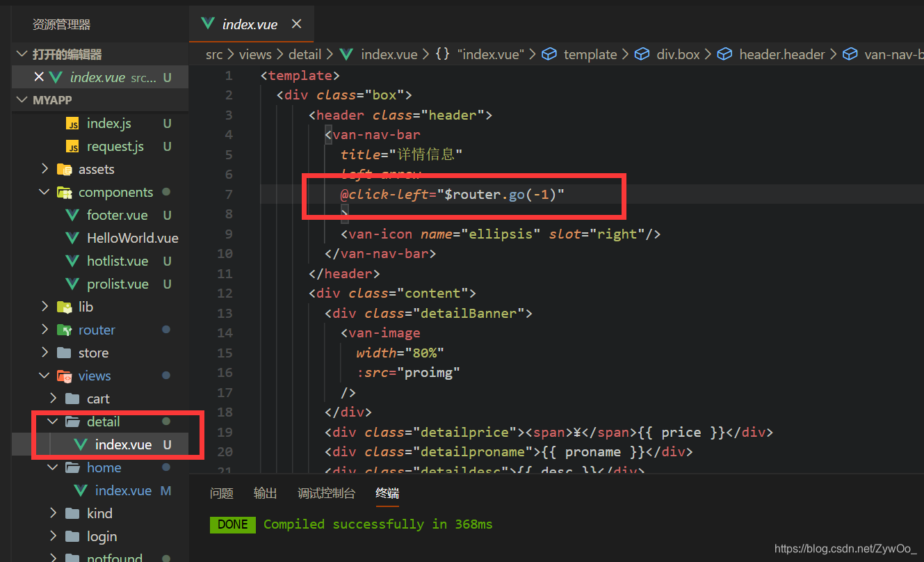
Task: Click the header.header breadcrumb segment
Action: (x=782, y=54)
